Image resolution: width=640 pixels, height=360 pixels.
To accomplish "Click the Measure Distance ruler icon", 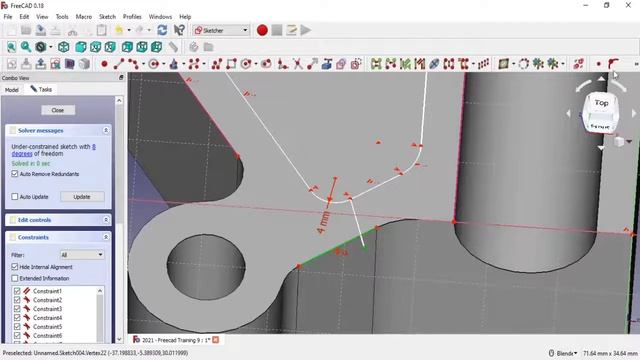I will pos(173,47).
